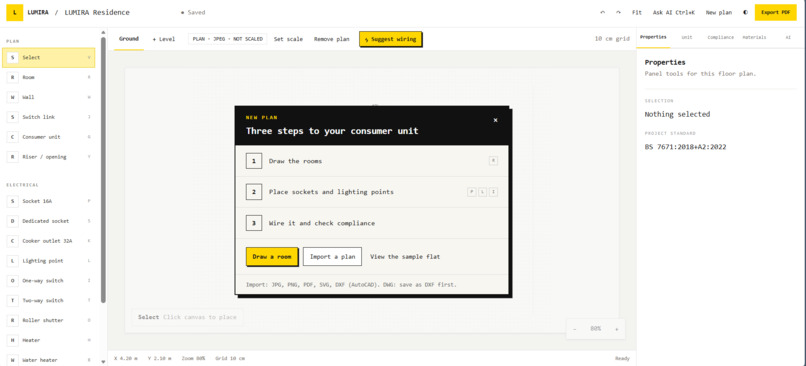
Task: Click the undo arrow icon
Action: pyautogui.click(x=602, y=13)
